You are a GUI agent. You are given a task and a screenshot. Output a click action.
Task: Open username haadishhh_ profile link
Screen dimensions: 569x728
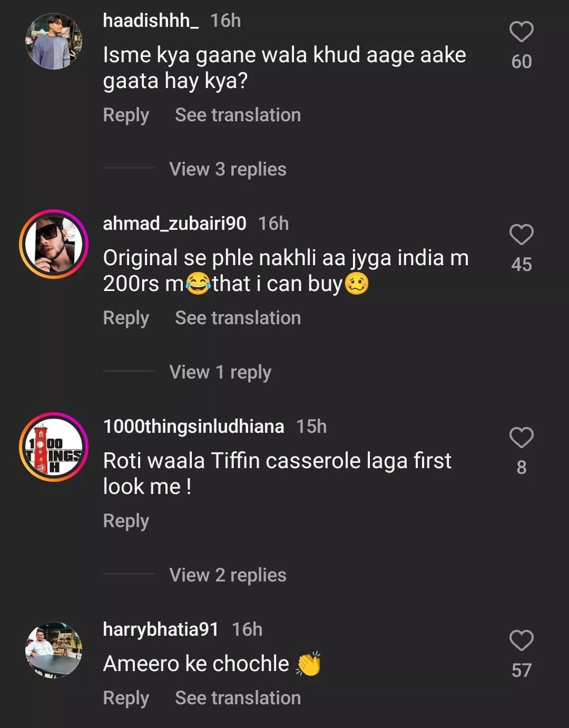[151, 21]
